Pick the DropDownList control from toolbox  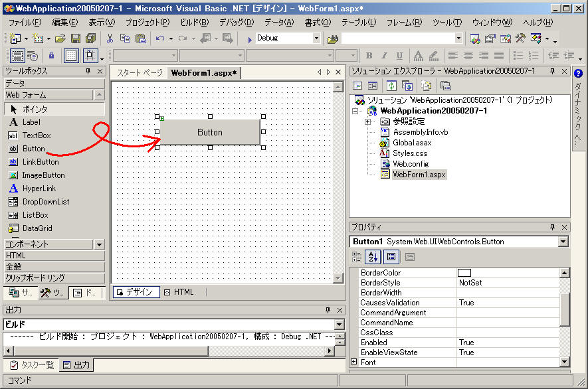tap(45, 202)
